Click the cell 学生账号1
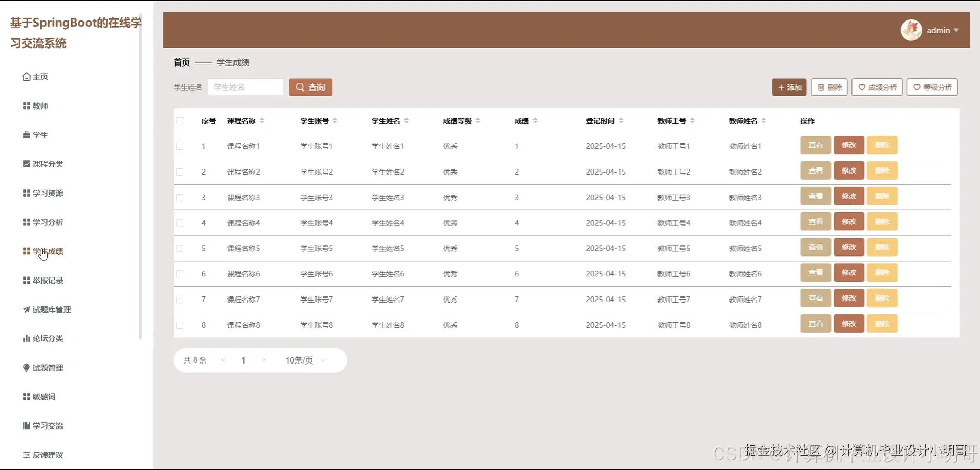The image size is (980, 470). 316,146
